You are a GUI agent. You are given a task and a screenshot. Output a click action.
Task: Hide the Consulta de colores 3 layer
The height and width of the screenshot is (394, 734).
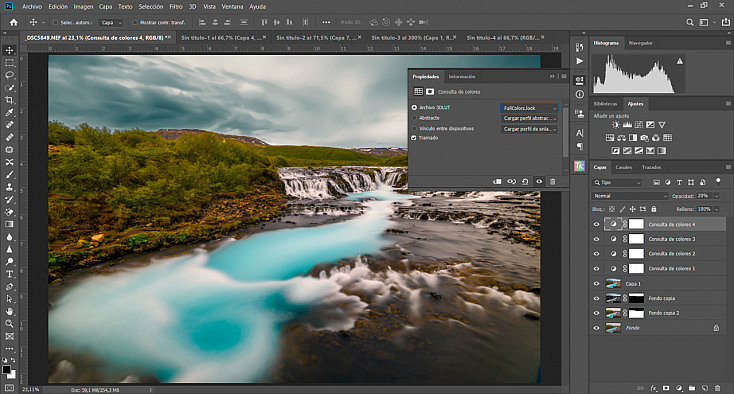pos(596,239)
